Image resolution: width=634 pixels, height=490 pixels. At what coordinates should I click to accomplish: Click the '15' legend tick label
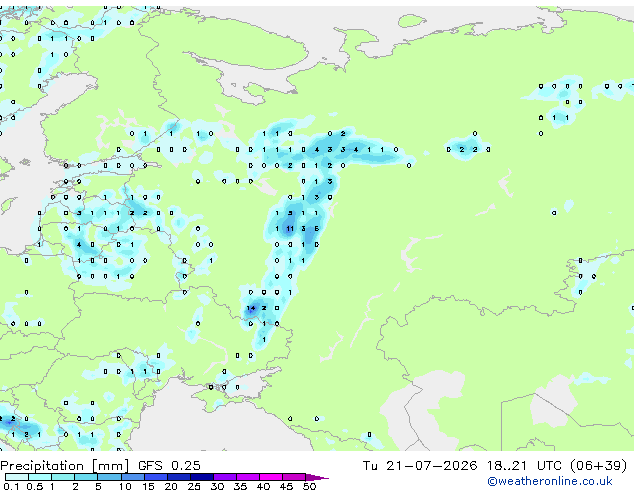[148, 486]
